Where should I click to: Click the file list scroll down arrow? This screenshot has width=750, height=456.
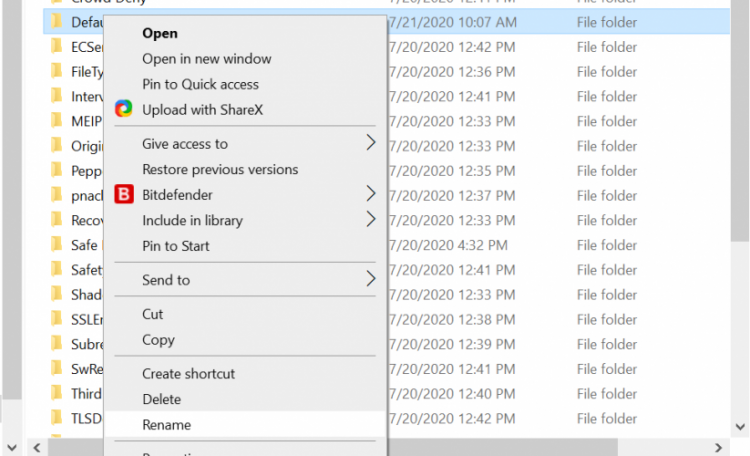point(740,426)
